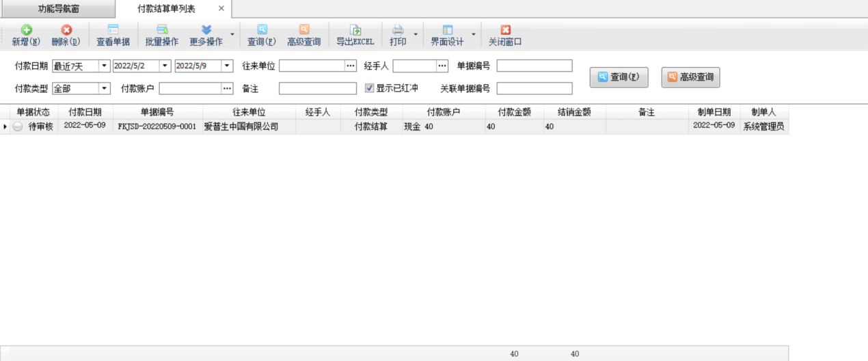Expand the 付款日期 最近7天 dropdown

click(104, 66)
